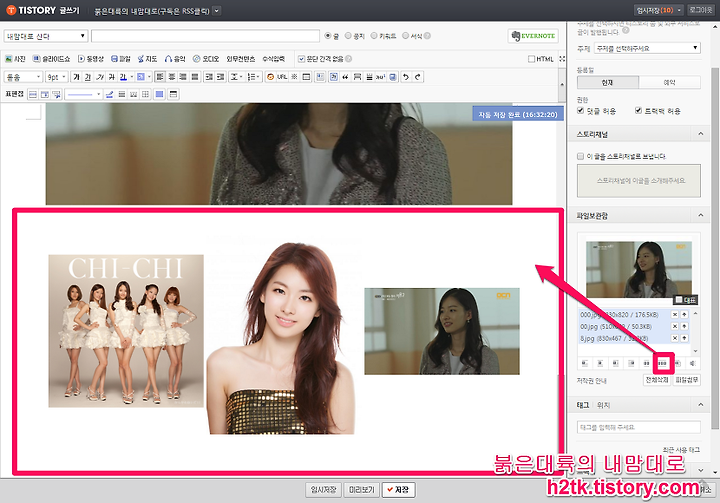Open the font color picker
The height and width of the screenshot is (503, 720).
125,77
